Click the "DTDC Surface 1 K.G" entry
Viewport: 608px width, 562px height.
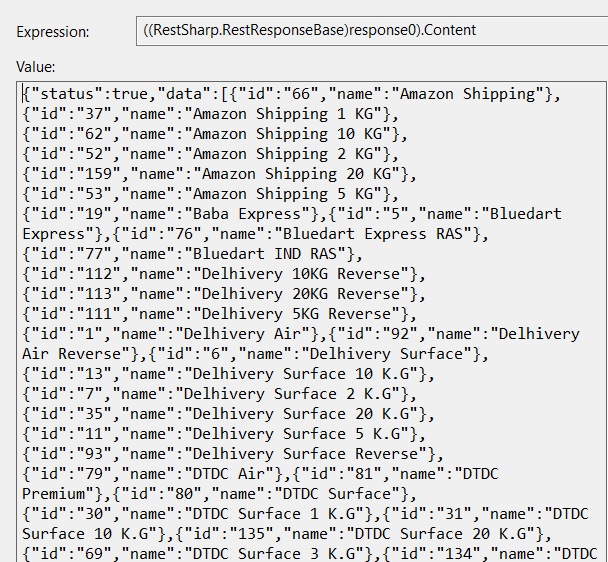pos(201,514)
